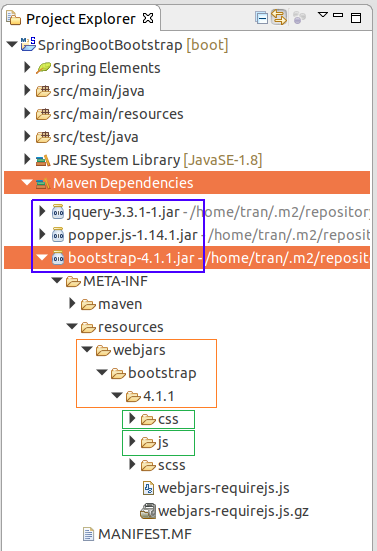Expand the JRE System Library node
377x551 pixels.
click(x=27, y=159)
